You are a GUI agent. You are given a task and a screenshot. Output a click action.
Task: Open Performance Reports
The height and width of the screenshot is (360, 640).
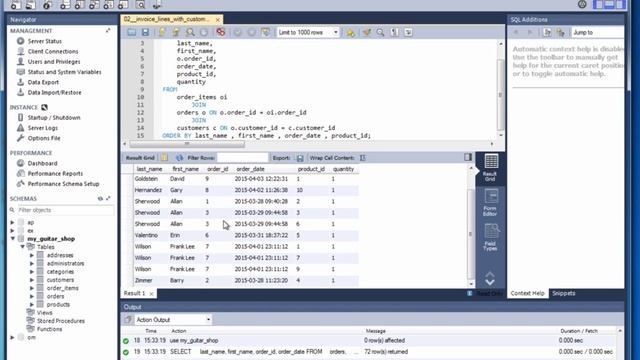pos(55,173)
